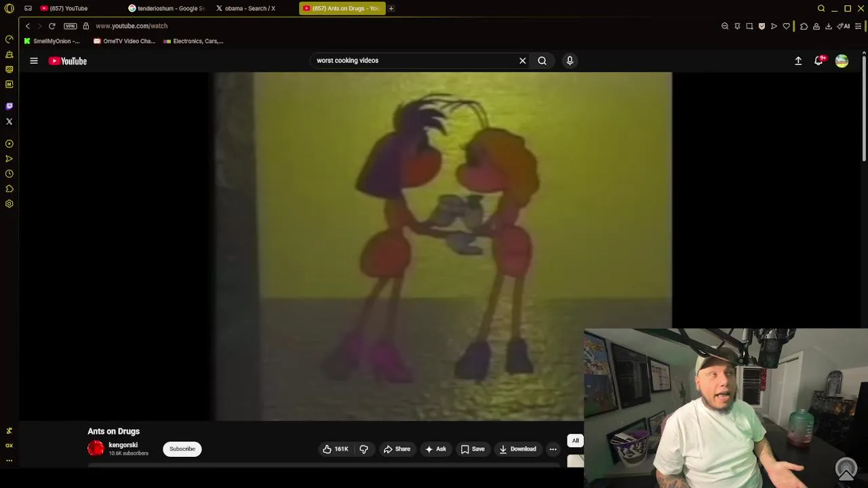Open the SmellMyOnion bookmark
Screen dimensions: 868x488
(52, 41)
